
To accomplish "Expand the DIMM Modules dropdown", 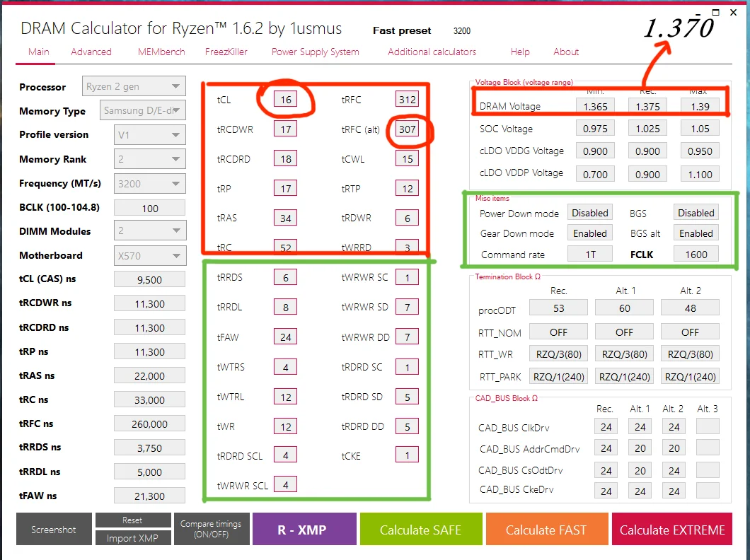I will 150,231.
